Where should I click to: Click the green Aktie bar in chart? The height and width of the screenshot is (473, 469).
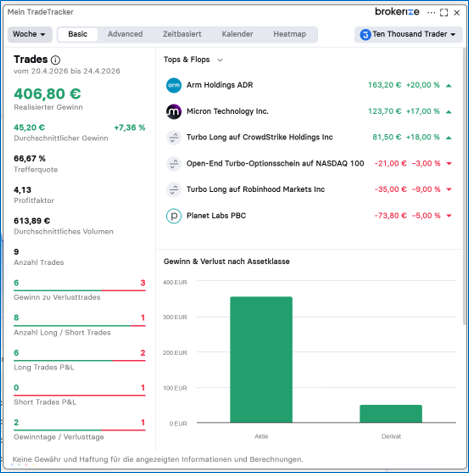pos(261,360)
